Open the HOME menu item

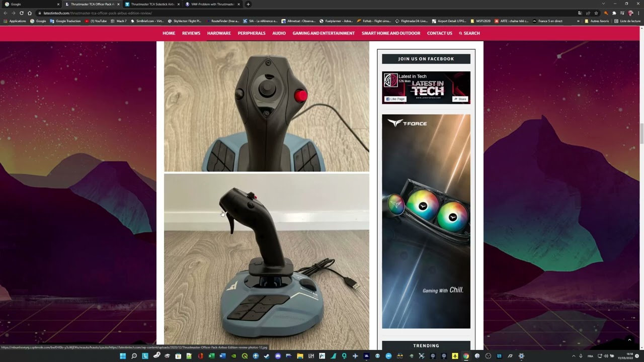(169, 33)
